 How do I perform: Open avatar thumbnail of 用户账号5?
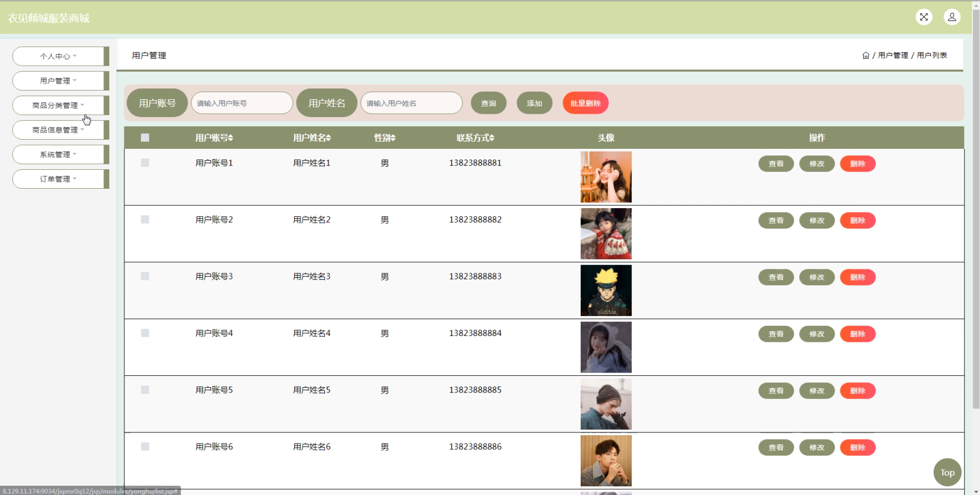click(606, 404)
